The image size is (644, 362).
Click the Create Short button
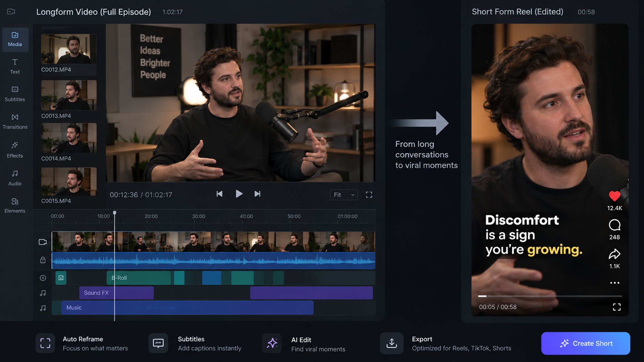pos(586,343)
